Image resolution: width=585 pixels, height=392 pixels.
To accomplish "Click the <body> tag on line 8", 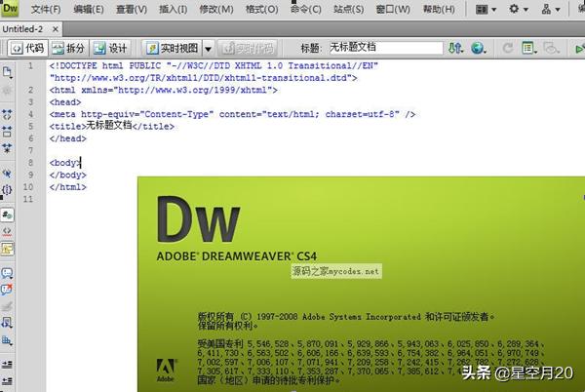I will (x=65, y=163).
